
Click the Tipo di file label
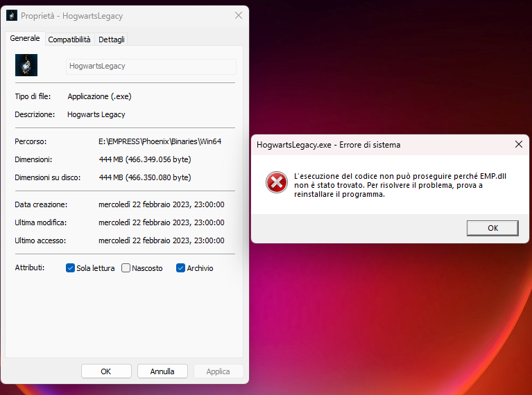[x=33, y=96]
